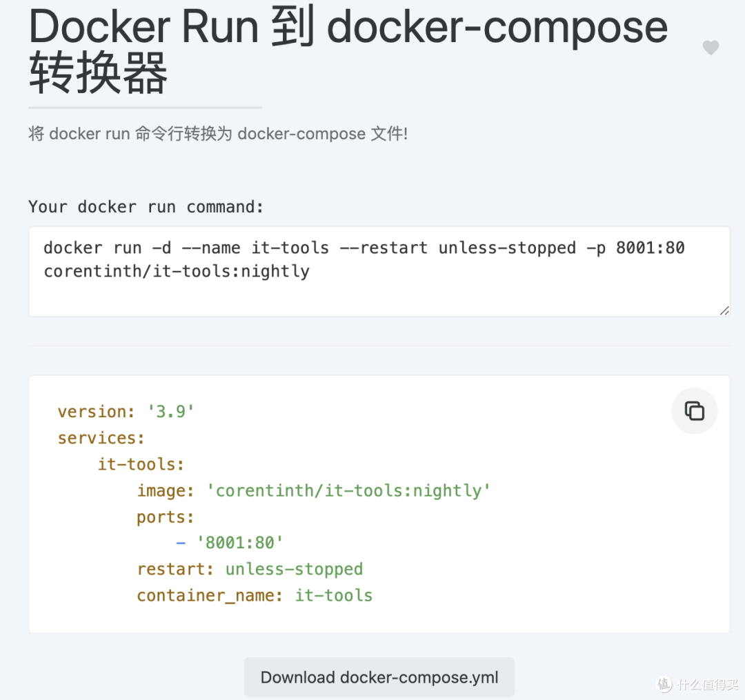
Task: Click the '8001:80' port mapping entry
Action: [240, 542]
